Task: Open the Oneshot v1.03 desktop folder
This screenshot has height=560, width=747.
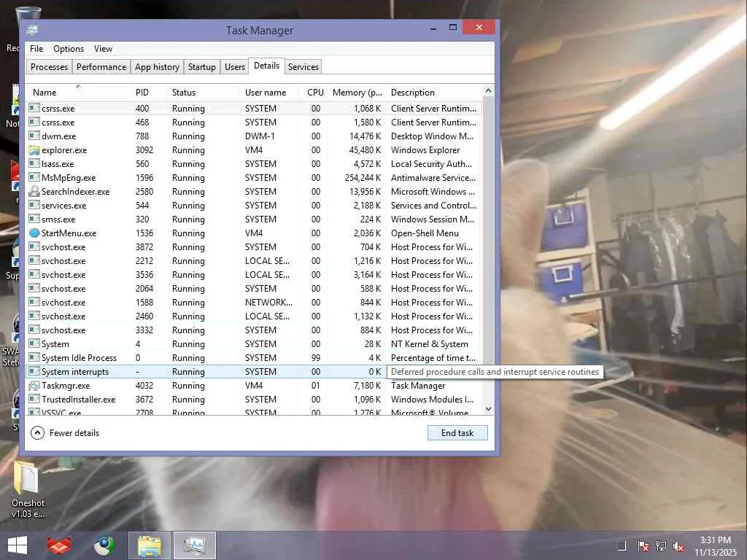Action: pyautogui.click(x=28, y=489)
